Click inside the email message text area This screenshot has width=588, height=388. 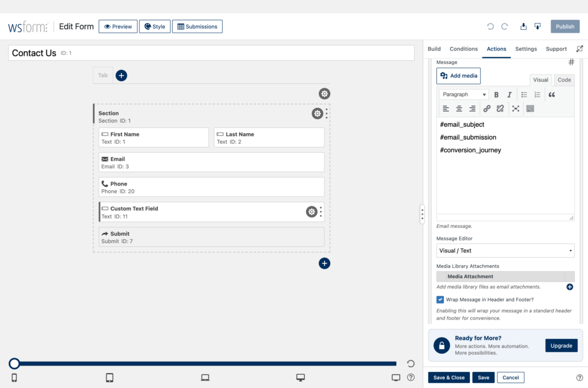[x=505, y=167]
